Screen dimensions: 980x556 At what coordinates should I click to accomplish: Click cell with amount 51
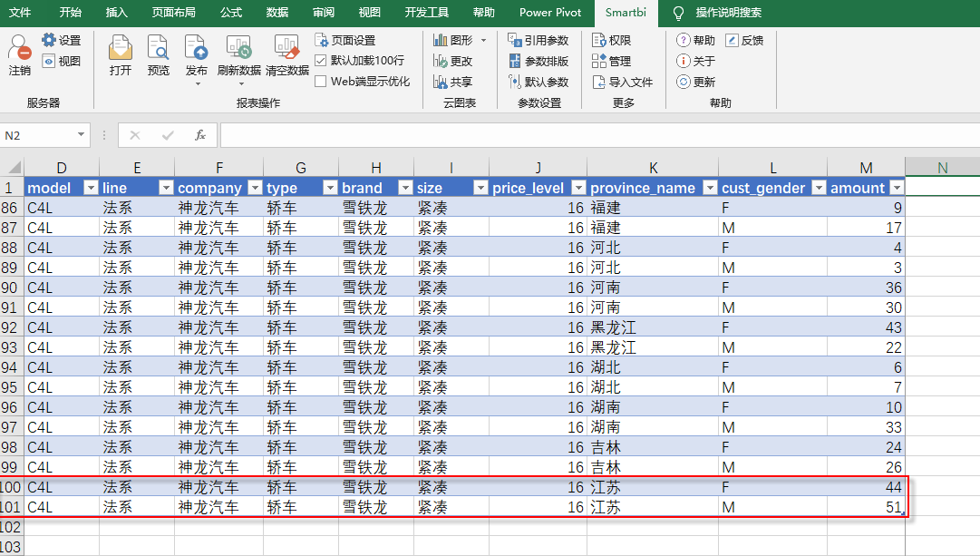pyautogui.click(x=866, y=507)
